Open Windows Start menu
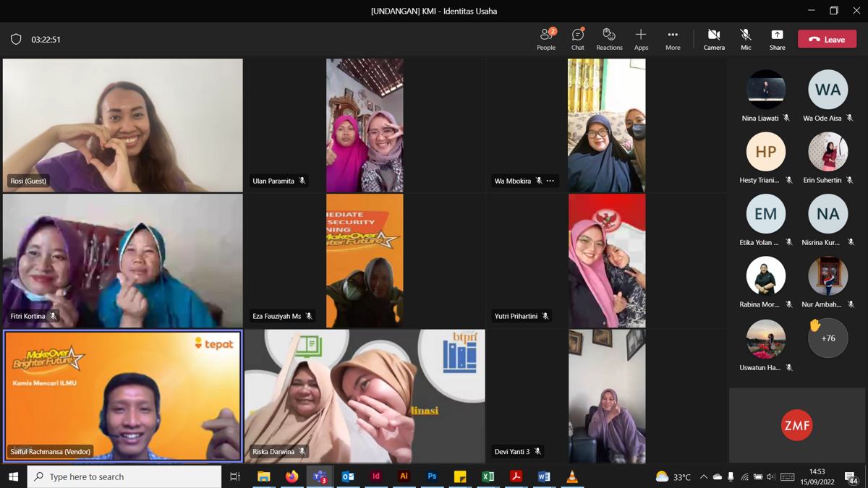The width and height of the screenshot is (868, 488). pos(13,476)
